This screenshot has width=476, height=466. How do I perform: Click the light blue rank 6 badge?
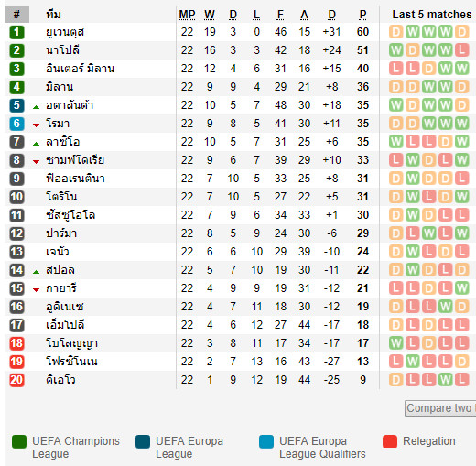coord(16,124)
